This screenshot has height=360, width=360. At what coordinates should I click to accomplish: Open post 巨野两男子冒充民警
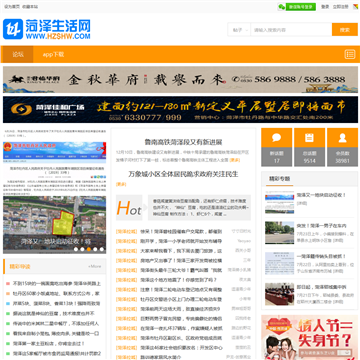coord(181,319)
